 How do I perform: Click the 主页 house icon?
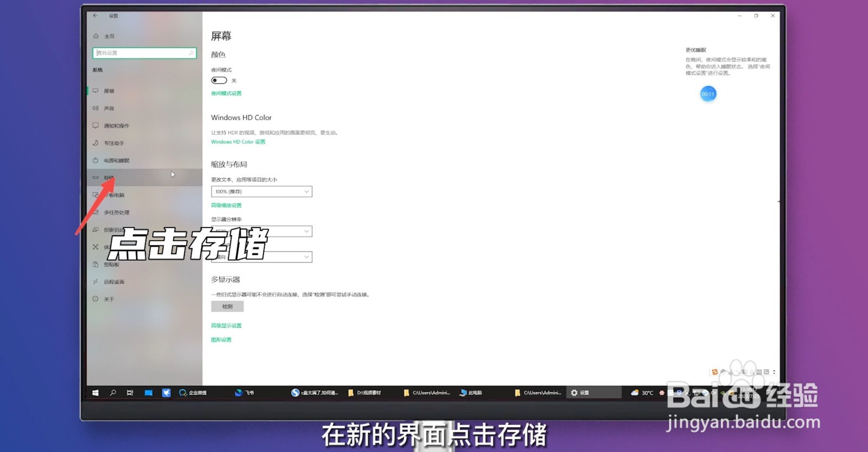(96, 36)
